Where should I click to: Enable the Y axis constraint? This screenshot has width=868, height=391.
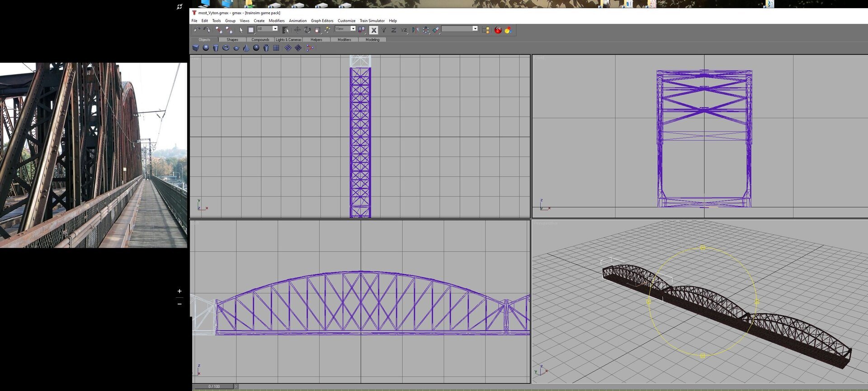point(383,30)
